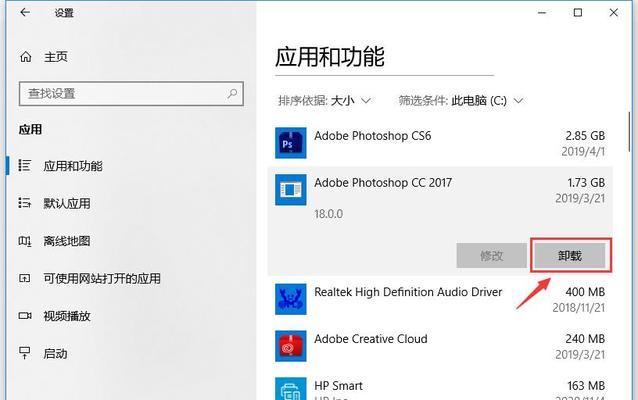Click inside the 查找设置 search field
Screen dimensions: 638x400
click(131, 94)
